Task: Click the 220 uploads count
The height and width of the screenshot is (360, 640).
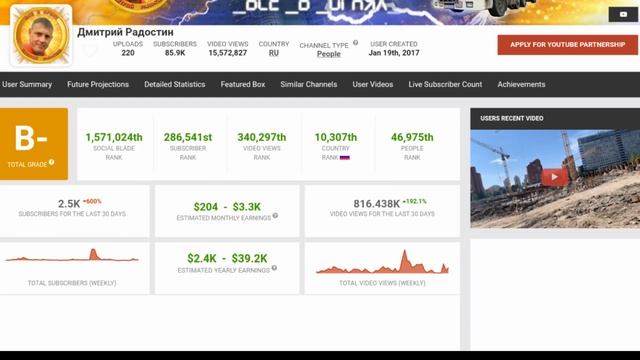Action: click(128, 53)
